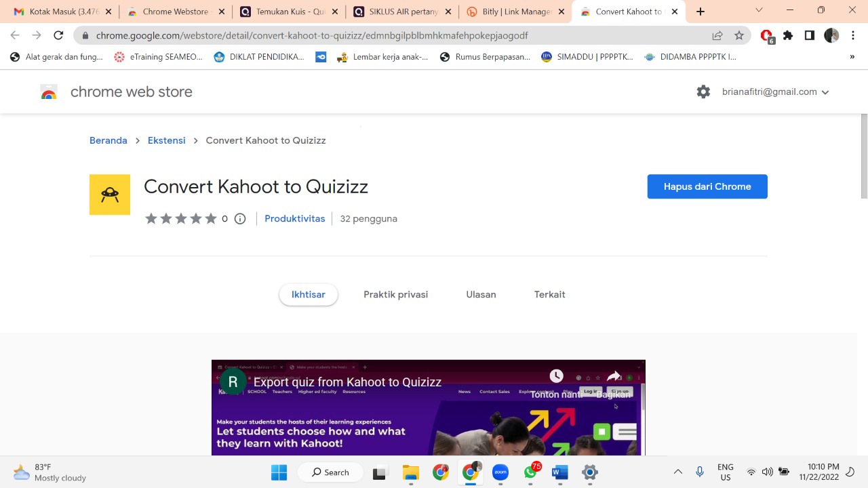Image resolution: width=868 pixels, height=488 pixels.
Task: Open the web store settings gear
Action: click(703, 91)
